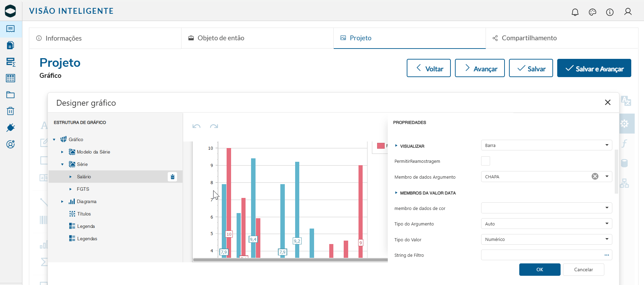Click the properties panel vertical scrollbar
This screenshot has height=285, width=644.
pyautogui.click(x=616, y=171)
